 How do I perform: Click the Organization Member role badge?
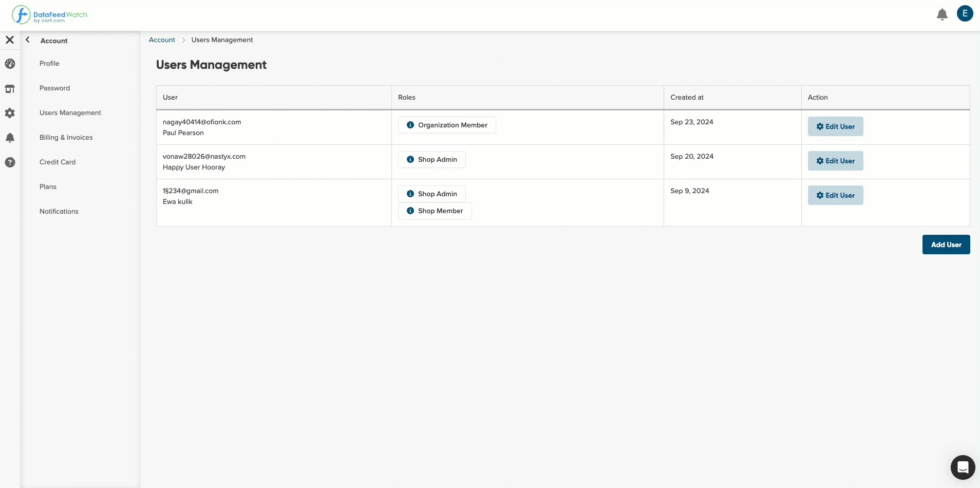pos(447,125)
